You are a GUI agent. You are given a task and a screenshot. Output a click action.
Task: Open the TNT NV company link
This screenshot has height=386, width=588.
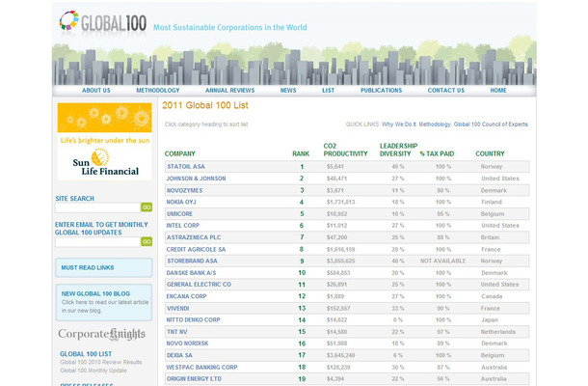click(x=177, y=332)
